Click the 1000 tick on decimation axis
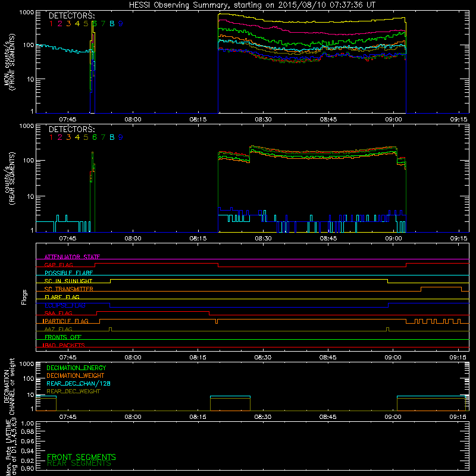The width and height of the screenshot is (476, 476). click(x=27, y=364)
